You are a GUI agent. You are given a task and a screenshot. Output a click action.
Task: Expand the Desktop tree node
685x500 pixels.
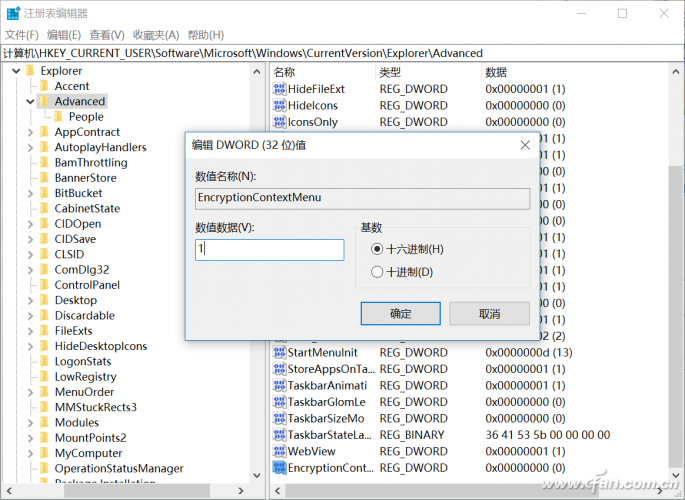coord(30,300)
